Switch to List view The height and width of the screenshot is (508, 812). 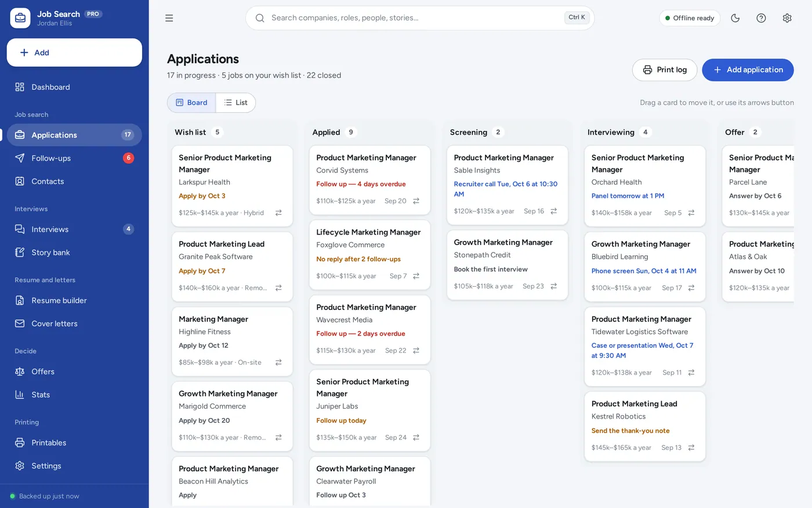[x=236, y=103]
